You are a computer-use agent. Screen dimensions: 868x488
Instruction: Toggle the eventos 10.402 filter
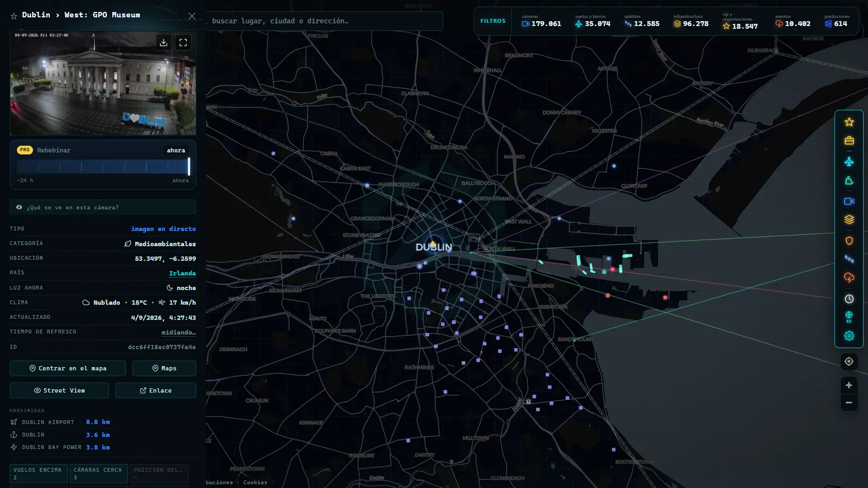(793, 21)
